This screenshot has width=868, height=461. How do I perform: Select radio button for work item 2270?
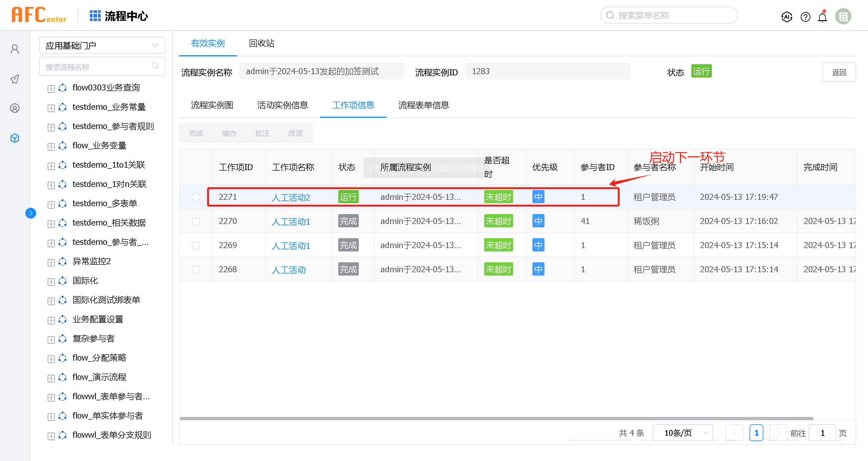196,221
